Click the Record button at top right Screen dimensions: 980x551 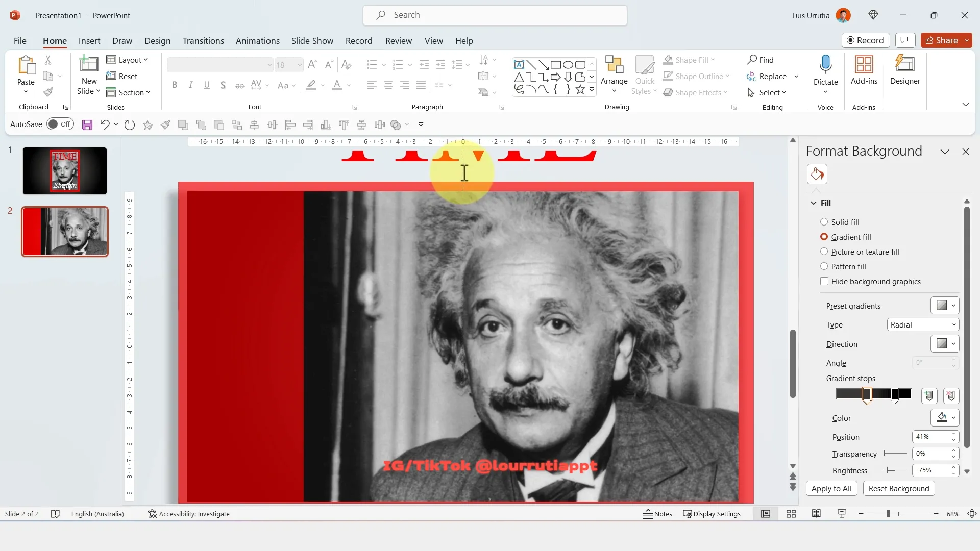(x=866, y=40)
